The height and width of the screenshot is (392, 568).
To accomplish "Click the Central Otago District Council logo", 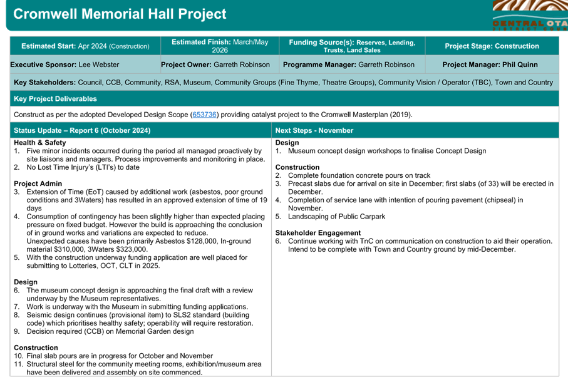I will pyautogui.click(x=530, y=15).
